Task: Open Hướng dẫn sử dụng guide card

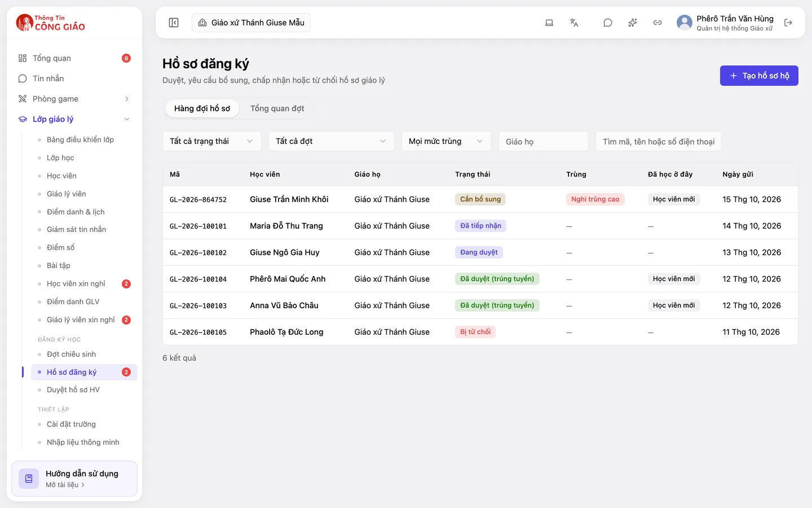Action: [74, 479]
